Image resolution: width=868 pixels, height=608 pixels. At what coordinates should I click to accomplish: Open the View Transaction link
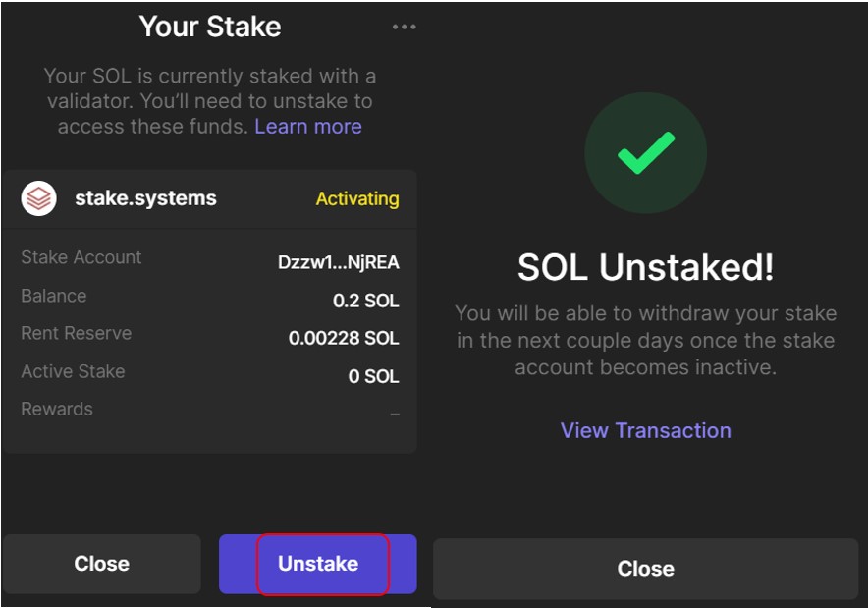click(645, 430)
